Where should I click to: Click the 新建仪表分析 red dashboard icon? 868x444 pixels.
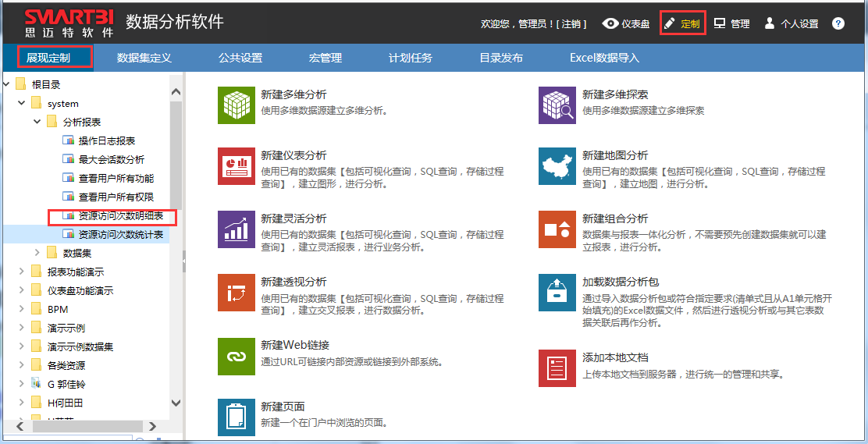tap(237, 166)
